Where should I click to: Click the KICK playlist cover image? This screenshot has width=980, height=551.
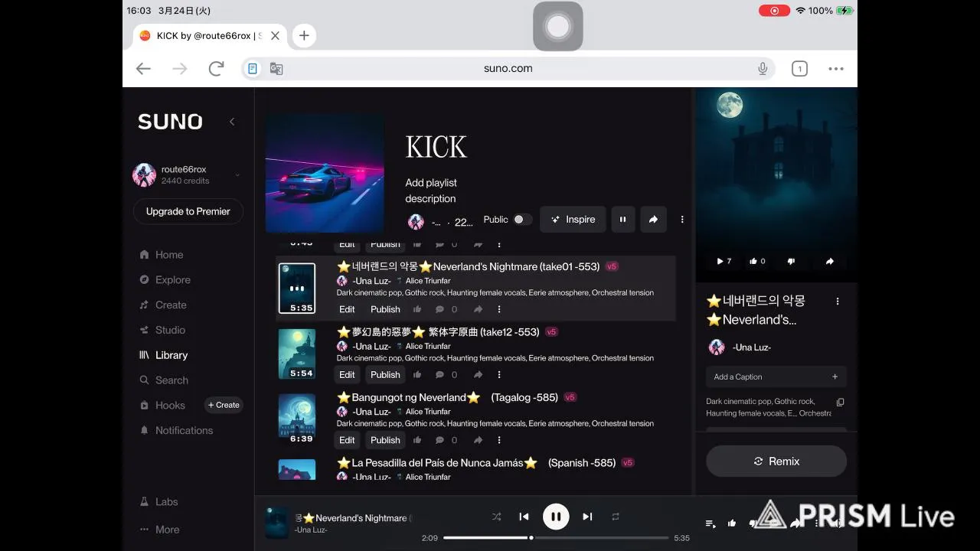point(325,173)
